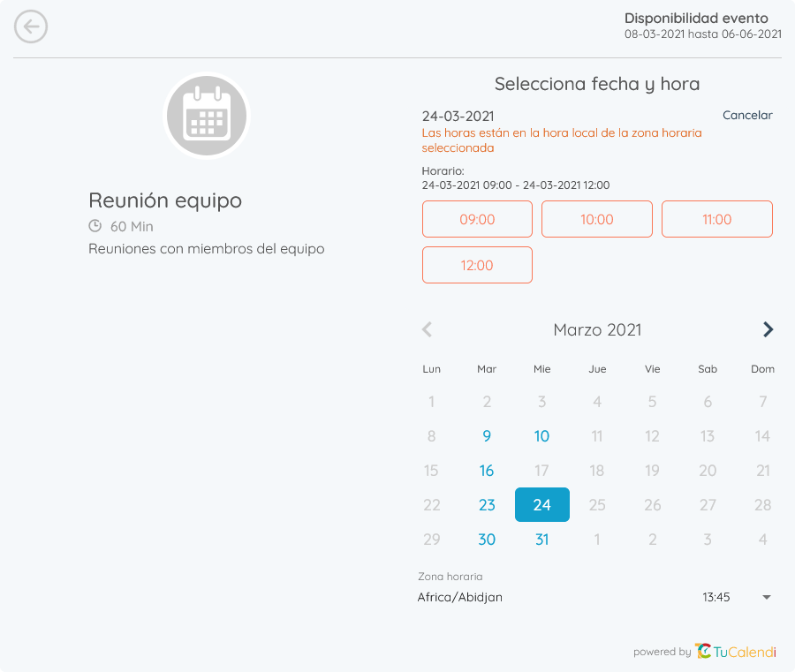The height and width of the screenshot is (672, 795).
Task: Click the back arrow icon
Action: 31,27
